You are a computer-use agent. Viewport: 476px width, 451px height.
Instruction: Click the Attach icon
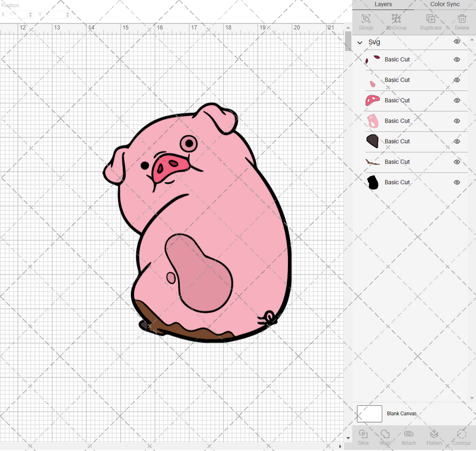[409, 437]
